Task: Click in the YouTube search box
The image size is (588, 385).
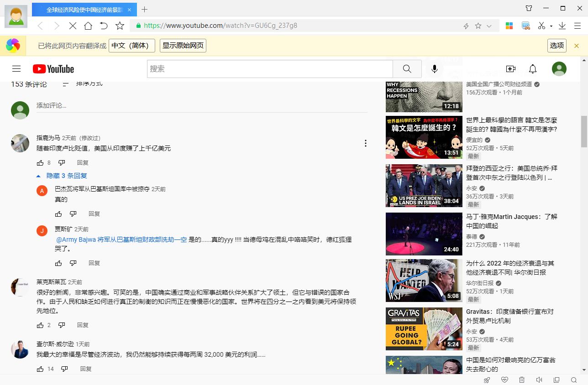Action: (x=270, y=69)
